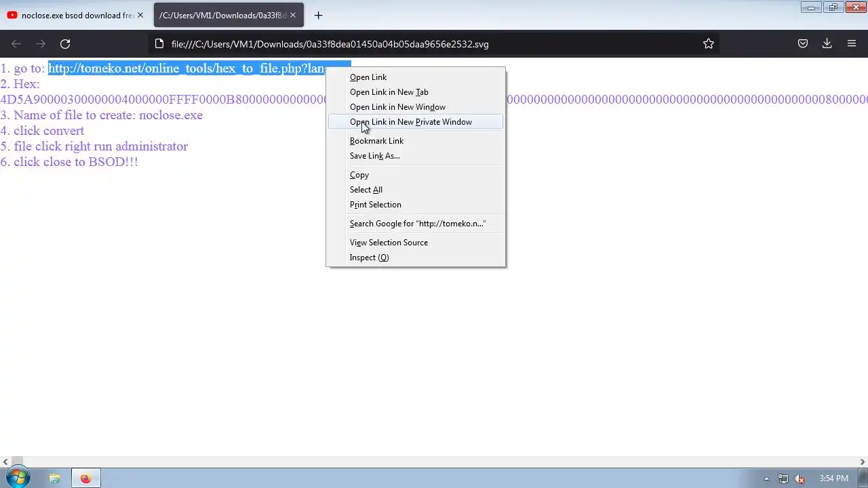Pick Open Link in New Private Window
The width and height of the screenshot is (868, 488).
tap(416, 122)
